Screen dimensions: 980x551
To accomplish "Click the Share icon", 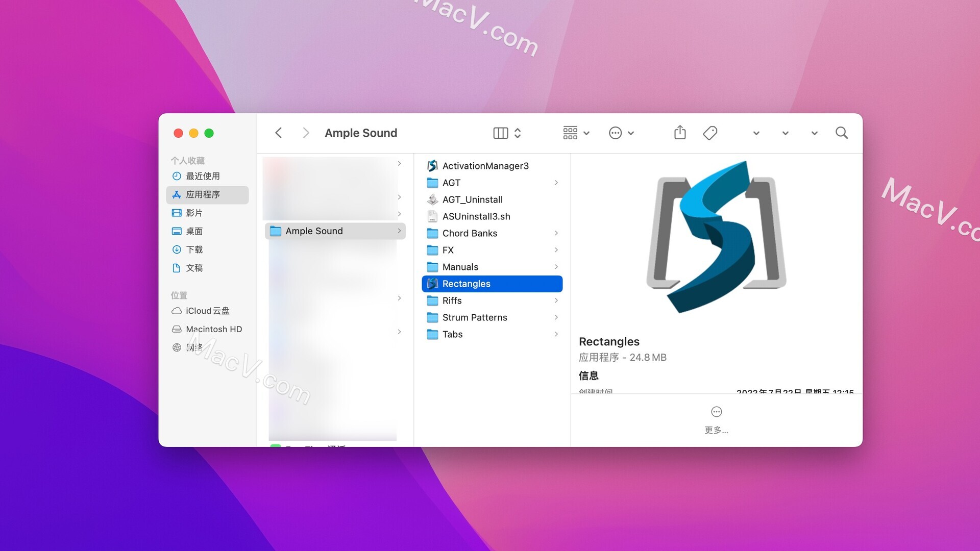I will coord(680,133).
